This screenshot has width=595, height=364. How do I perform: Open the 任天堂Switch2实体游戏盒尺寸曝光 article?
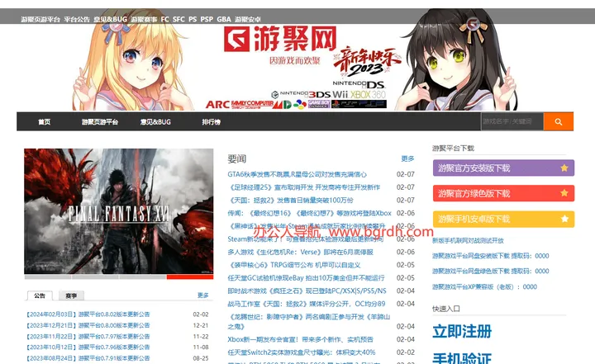[302, 352]
